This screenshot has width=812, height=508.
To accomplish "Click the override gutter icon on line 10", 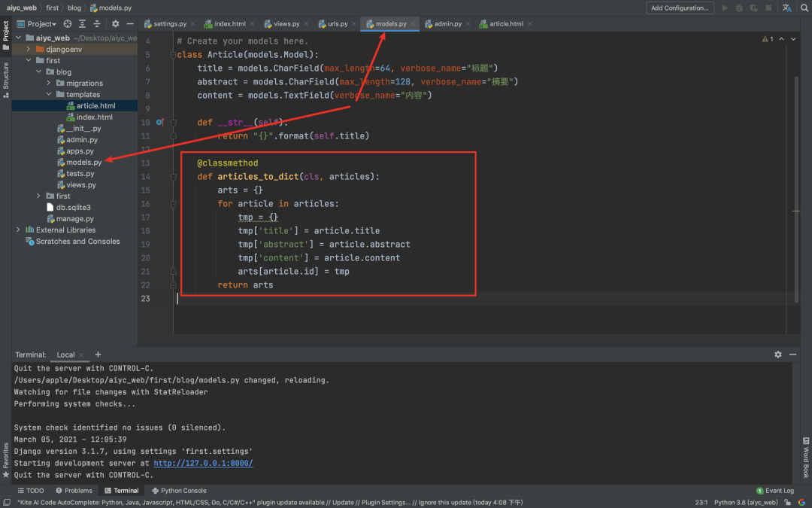I will (159, 122).
